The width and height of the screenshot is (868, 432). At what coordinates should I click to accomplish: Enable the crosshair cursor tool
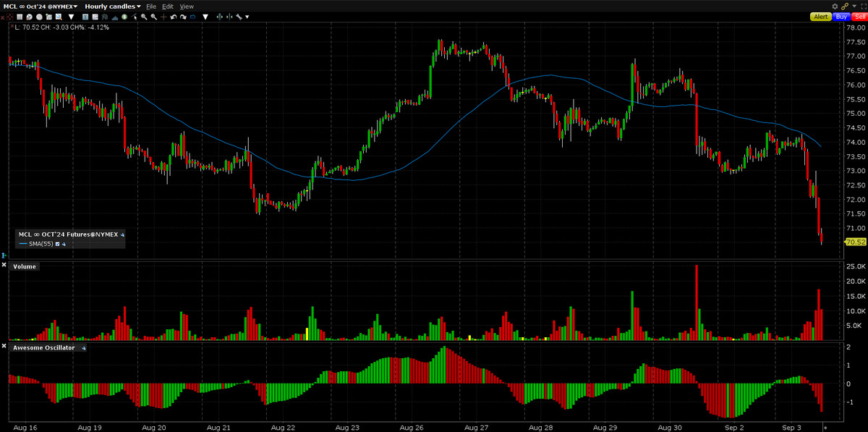tap(163, 16)
